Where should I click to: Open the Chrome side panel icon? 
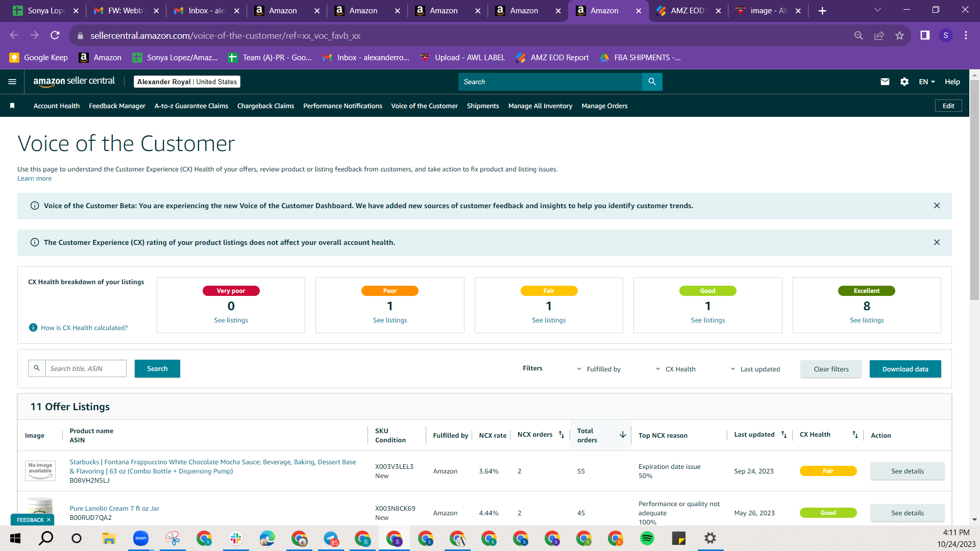925,35
